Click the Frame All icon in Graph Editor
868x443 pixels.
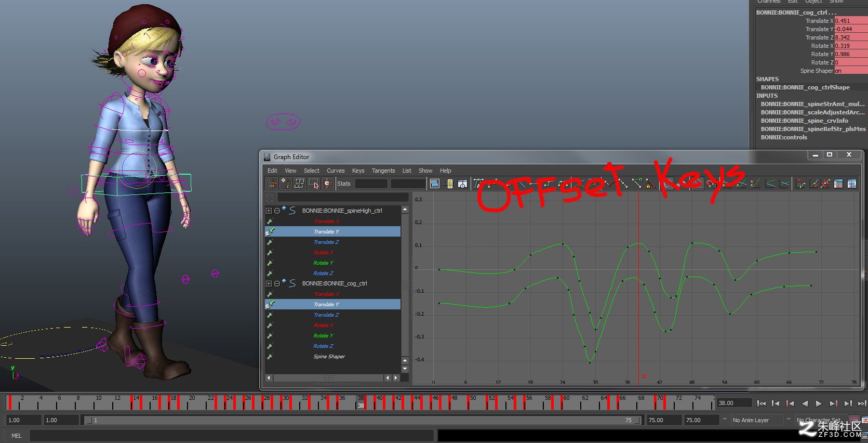tap(435, 184)
